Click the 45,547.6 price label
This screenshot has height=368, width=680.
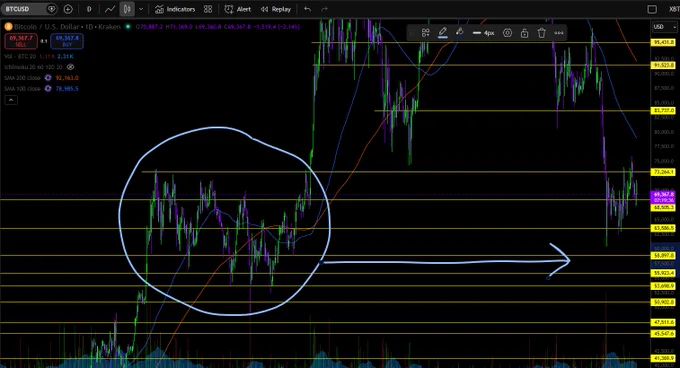pos(664,334)
